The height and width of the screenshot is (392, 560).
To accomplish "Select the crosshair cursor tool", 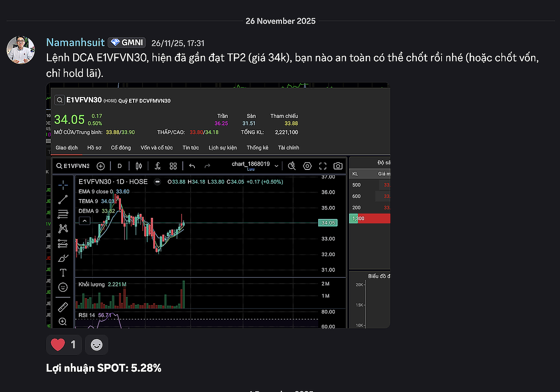I will pyautogui.click(x=63, y=185).
